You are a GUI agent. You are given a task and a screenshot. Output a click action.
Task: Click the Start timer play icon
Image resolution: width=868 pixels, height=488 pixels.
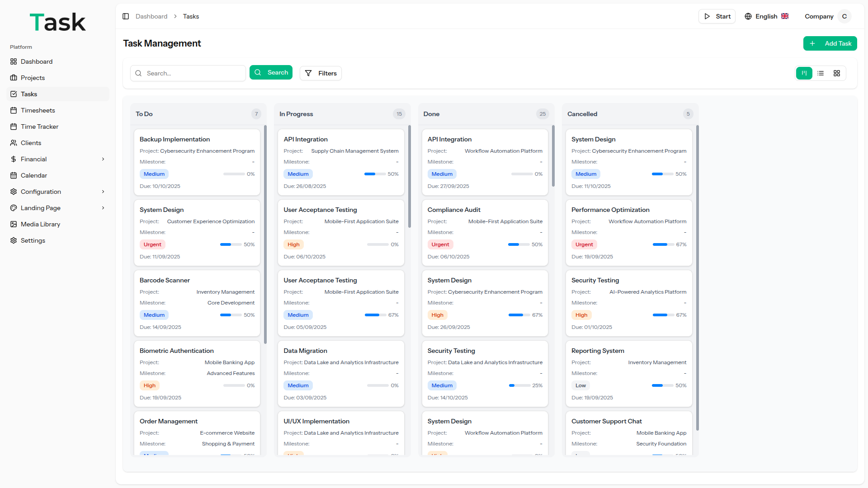coord(707,16)
